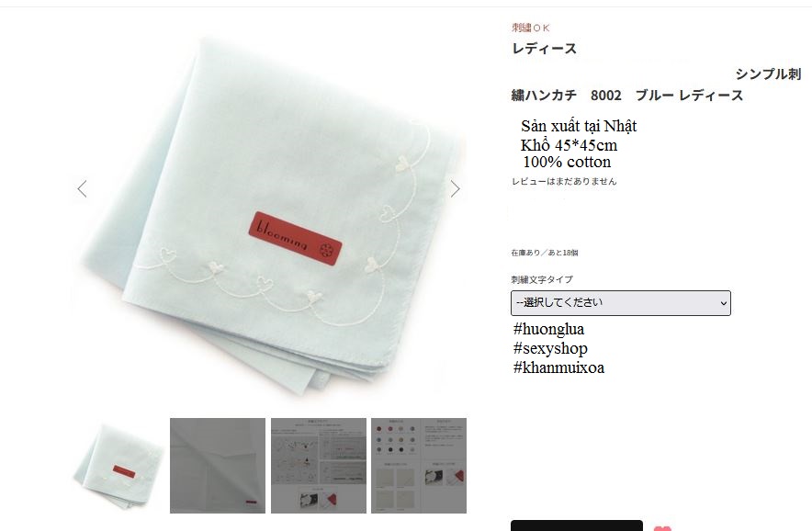812x531 pixels.
Task: Follow the 刺繍OK tag link
Action: [x=530, y=28]
